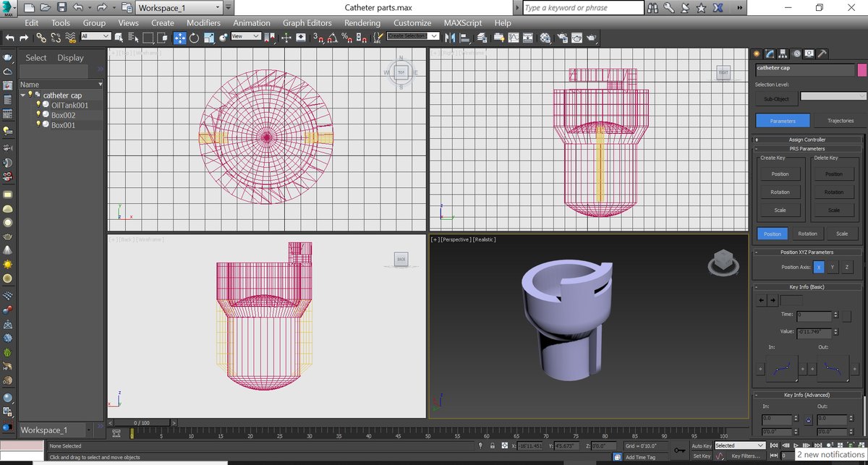Click the Sub-Object button
868x465 pixels.
point(776,98)
